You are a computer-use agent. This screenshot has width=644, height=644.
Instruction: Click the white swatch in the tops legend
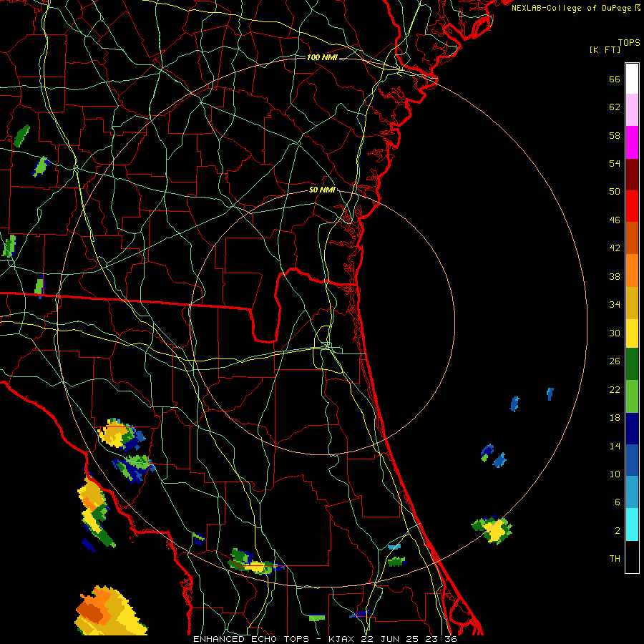[632, 79]
